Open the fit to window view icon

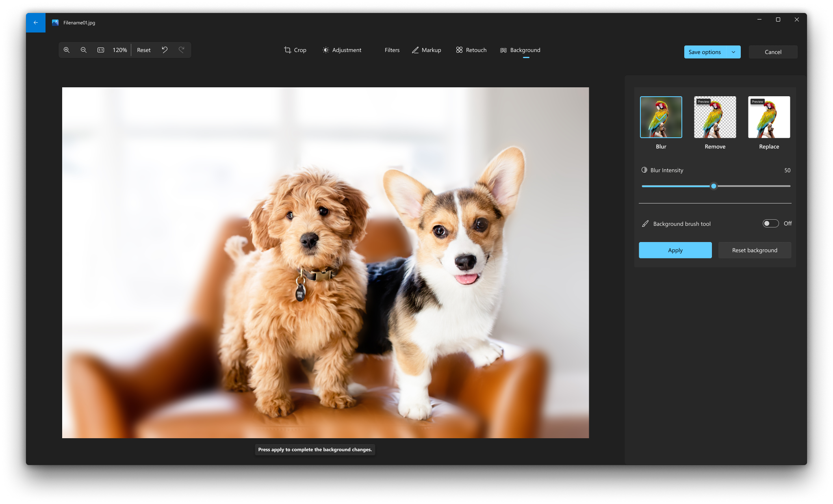[100, 50]
